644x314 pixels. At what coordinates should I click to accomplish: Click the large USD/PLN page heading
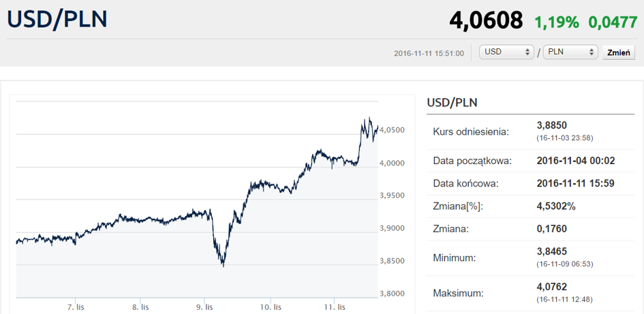coord(57,20)
